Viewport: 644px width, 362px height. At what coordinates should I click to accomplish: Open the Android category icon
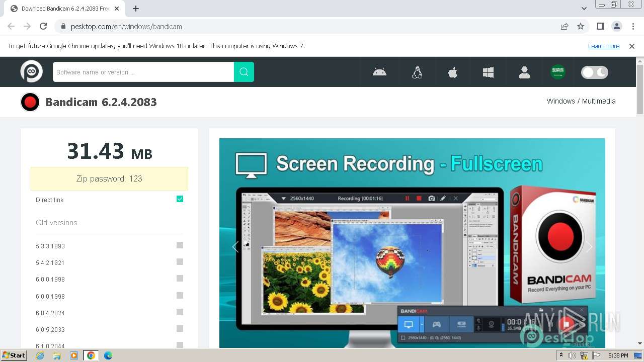379,72
